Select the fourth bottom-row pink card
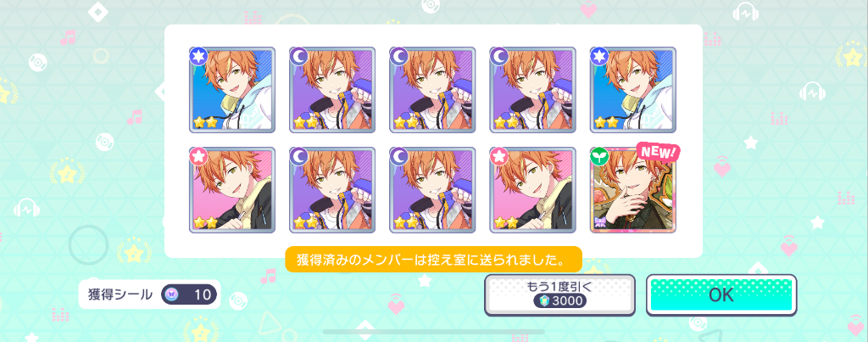 click(x=532, y=189)
